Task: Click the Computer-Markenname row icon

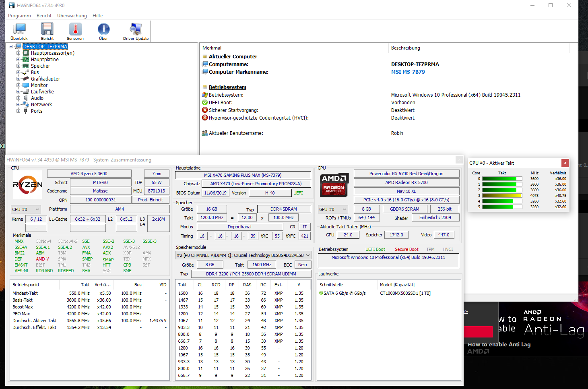Action: pyautogui.click(x=205, y=72)
